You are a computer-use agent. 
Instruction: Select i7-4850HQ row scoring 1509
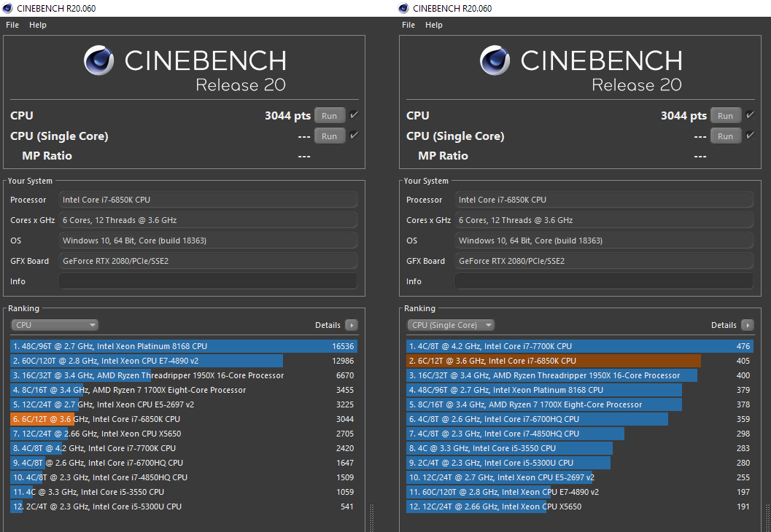(x=183, y=477)
